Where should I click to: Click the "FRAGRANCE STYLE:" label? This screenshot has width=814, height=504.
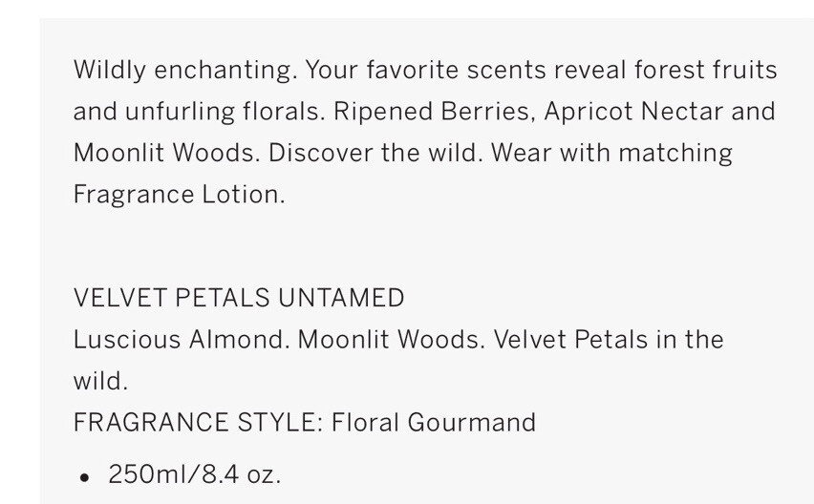198,422
